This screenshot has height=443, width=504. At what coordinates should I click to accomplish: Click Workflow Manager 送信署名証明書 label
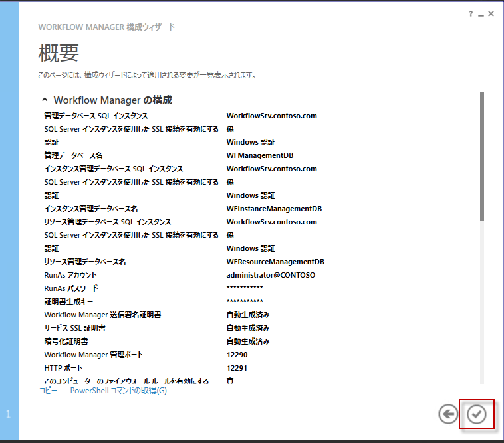pos(102,315)
